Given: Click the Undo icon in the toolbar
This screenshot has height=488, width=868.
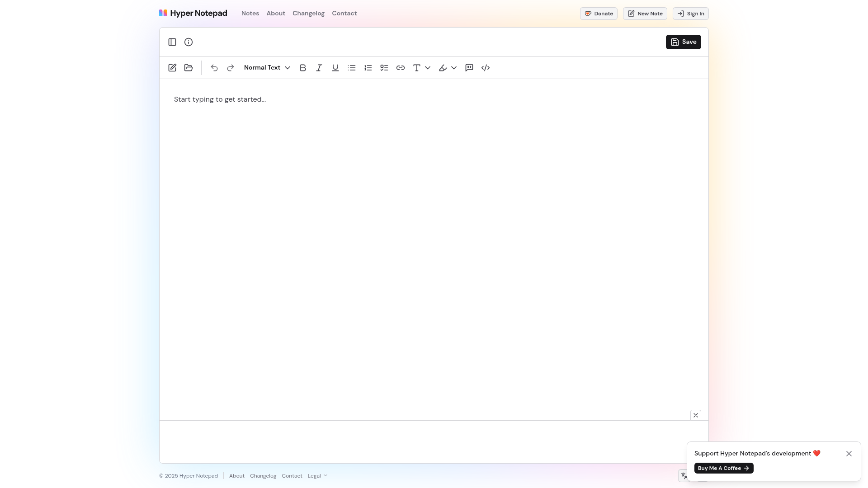Looking at the screenshot, I should point(214,68).
